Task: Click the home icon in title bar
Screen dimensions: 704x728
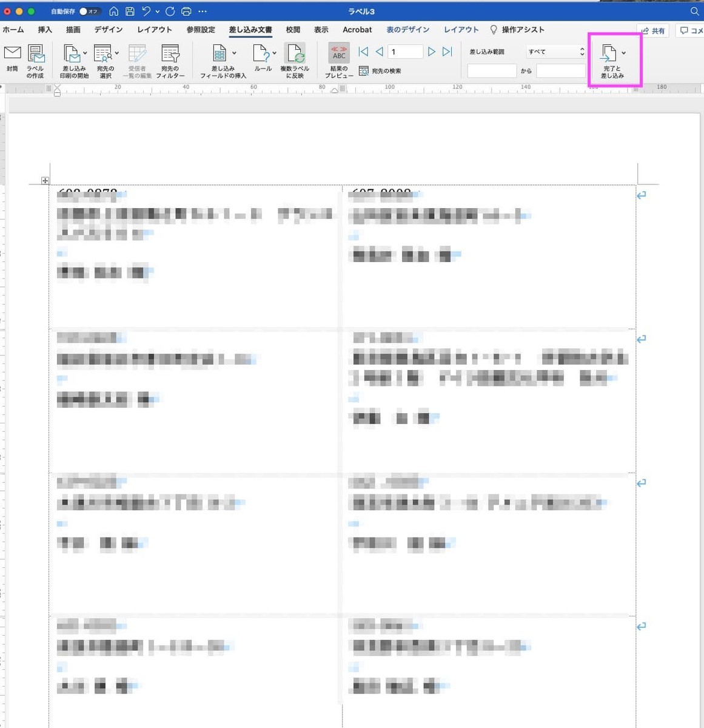Action: coord(114,11)
